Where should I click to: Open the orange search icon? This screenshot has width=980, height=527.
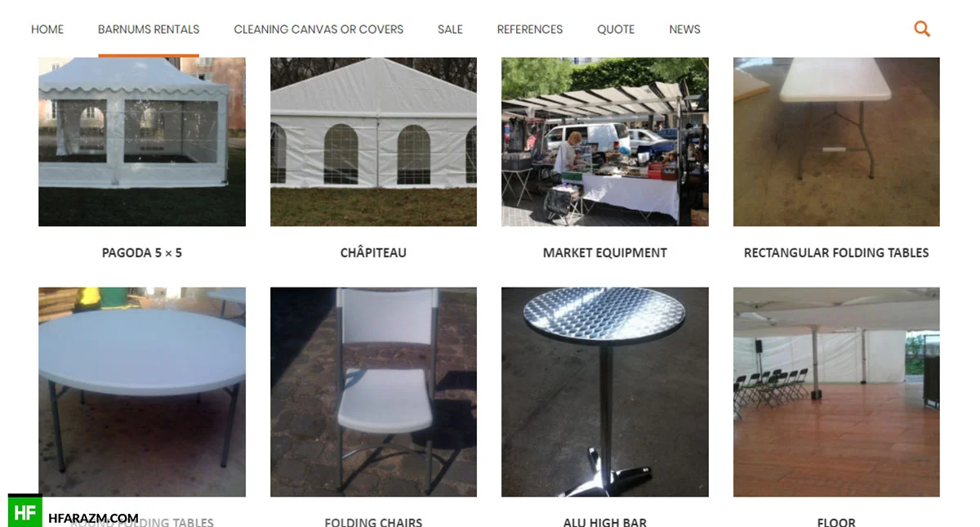[922, 29]
